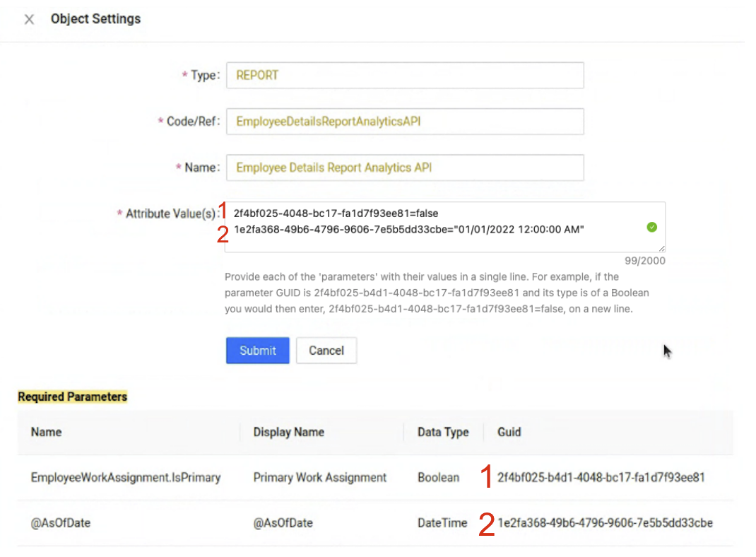Click the Name column header
Screen dimensions: 756x557
[x=47, y=432]
